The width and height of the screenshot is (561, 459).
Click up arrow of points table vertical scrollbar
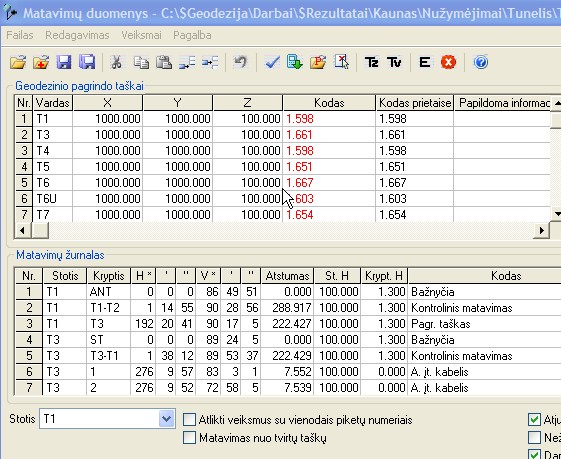[556, 103]
